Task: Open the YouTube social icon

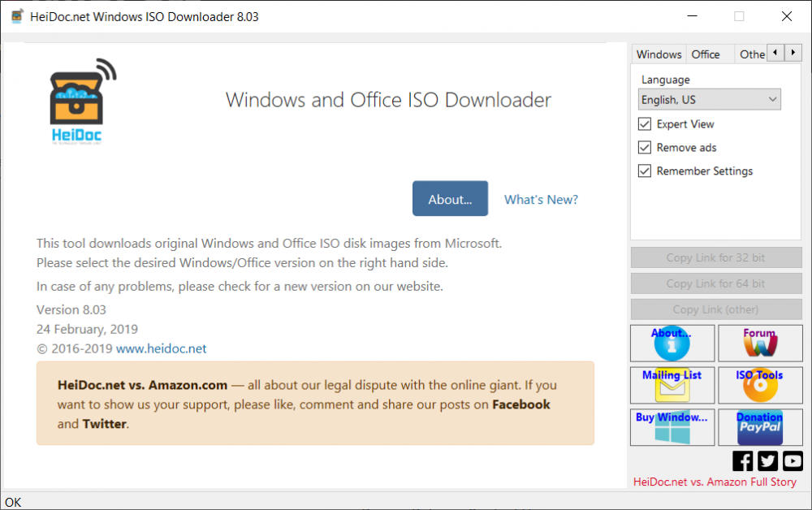Action: 792,461
